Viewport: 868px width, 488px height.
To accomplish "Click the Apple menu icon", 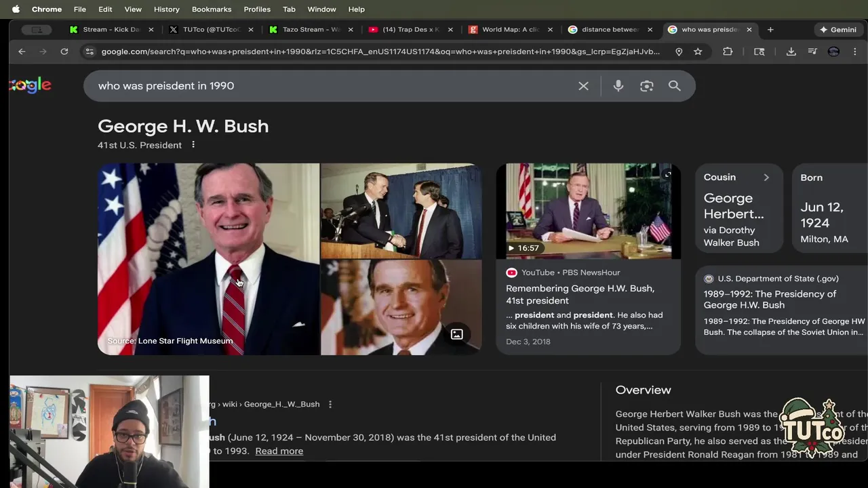I will click(x=16, y=9).
